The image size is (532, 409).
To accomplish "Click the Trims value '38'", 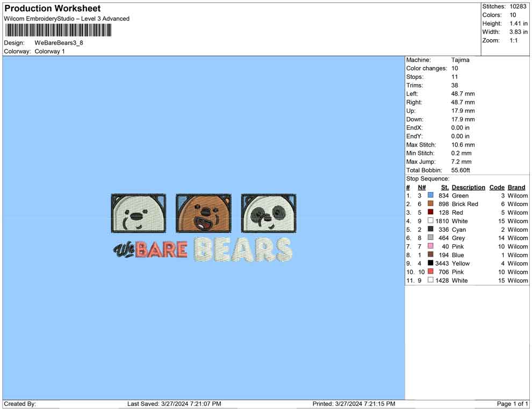I will (455, 85).
